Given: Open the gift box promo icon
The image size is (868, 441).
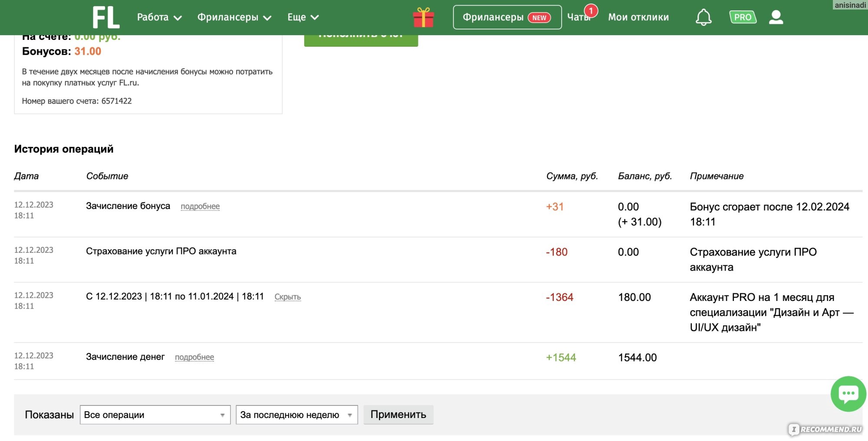Looking at the screenshot, I should pos(423,17).
